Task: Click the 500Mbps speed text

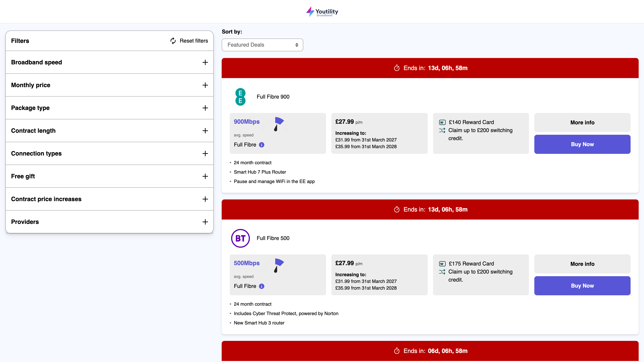Action: pyautogui.click(x=247, y=263)
